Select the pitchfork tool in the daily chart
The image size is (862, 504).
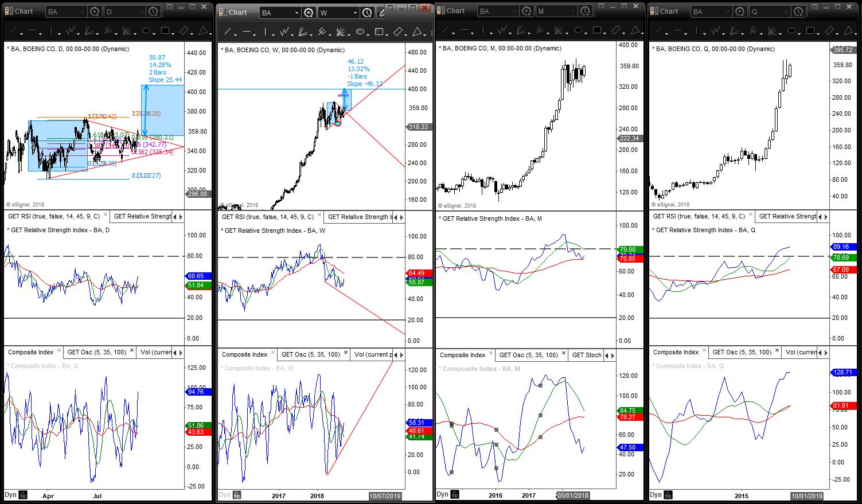(108, 30)
